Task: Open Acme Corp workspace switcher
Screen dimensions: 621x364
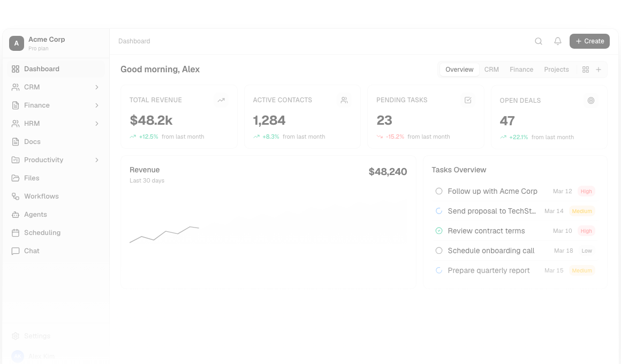Action: tap(56, 43)
